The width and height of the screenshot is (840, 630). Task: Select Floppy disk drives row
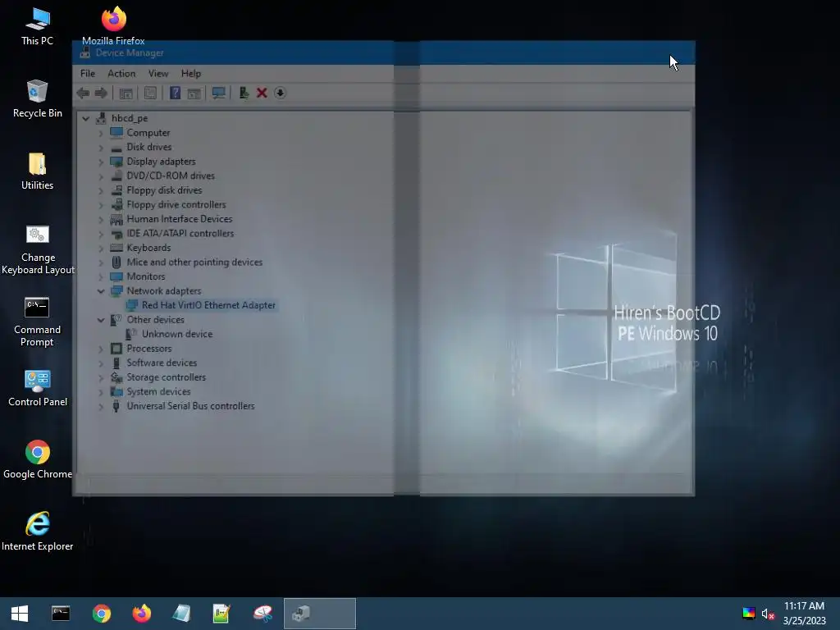[x=164, y=190]
